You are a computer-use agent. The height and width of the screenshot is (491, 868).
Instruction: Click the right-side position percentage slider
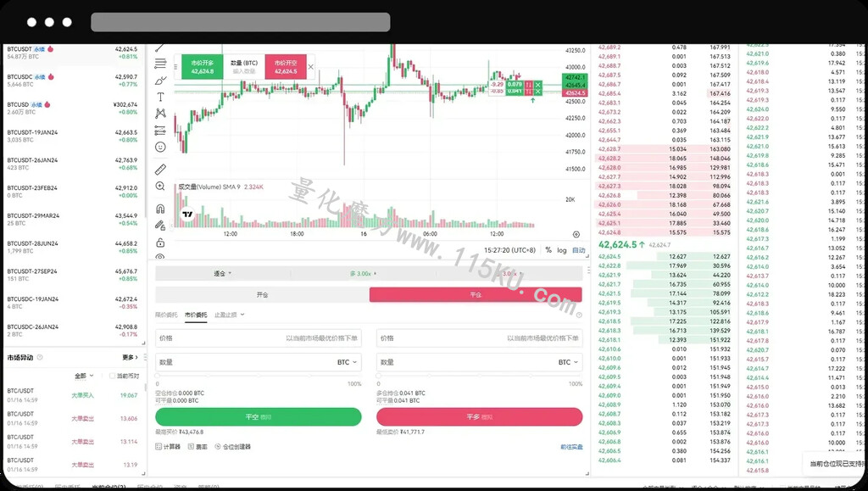click(x=480, y=376)
